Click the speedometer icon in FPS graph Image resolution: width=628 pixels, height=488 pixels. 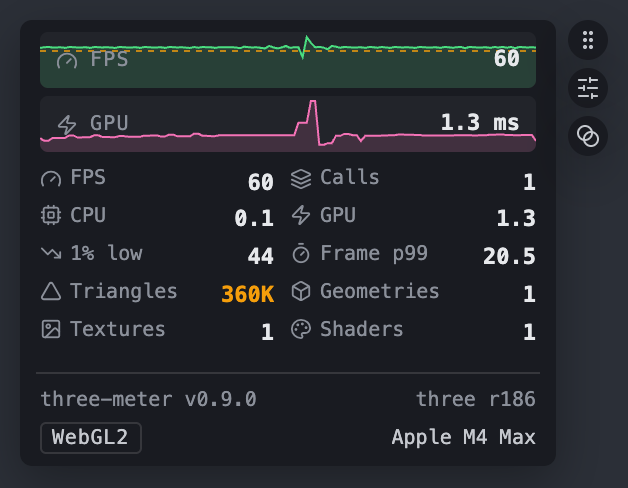[x=67, y=60]
